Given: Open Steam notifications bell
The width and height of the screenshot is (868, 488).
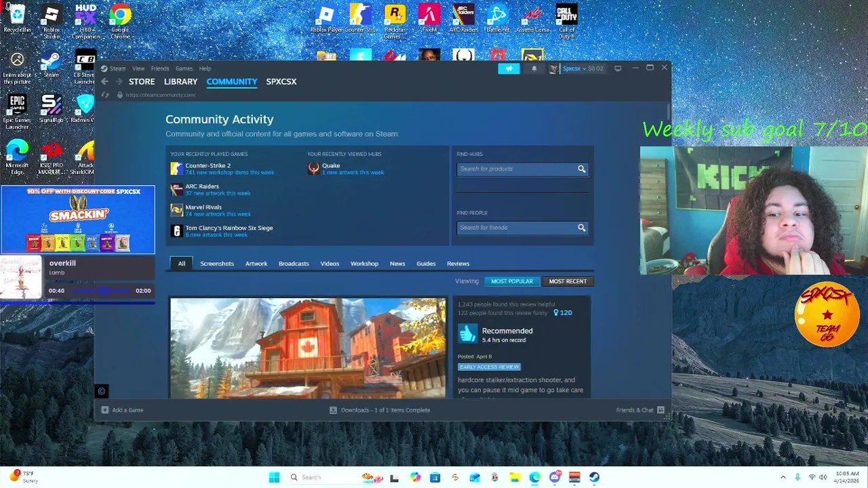Looking at the screenshot, I should 534,68.
